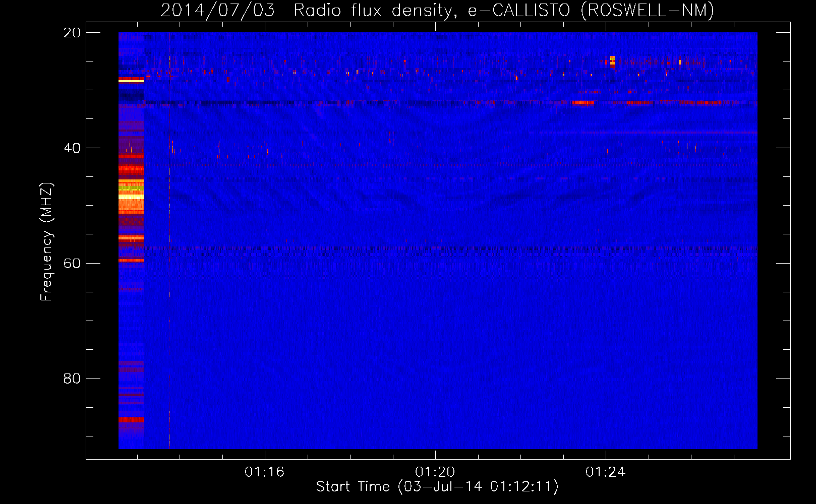Image resolution: width=816 pixels, height=504 pixels.
Task: Select the 01:24 time tick label
Action: pos(605,472)
